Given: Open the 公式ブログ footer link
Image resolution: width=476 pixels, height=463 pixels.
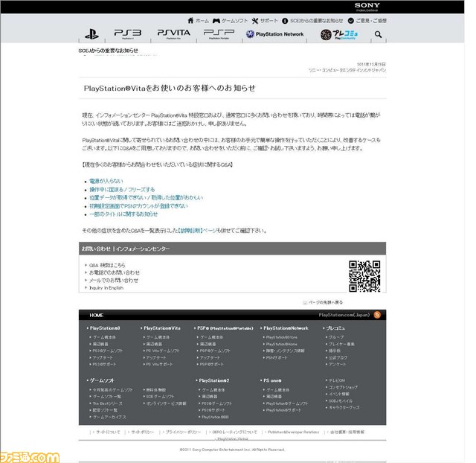Looking at the screenshot, I should pos(338,358).
